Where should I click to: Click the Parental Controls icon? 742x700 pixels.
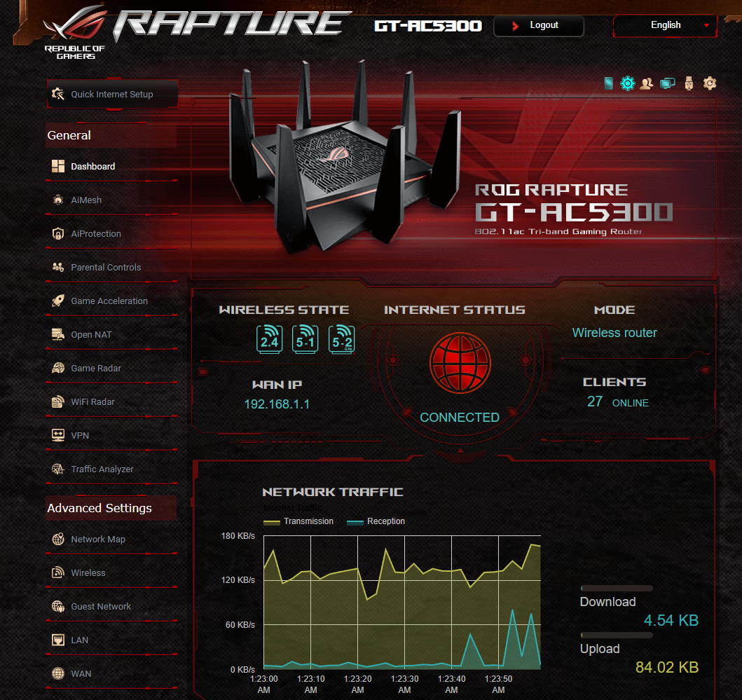point(57,267)
